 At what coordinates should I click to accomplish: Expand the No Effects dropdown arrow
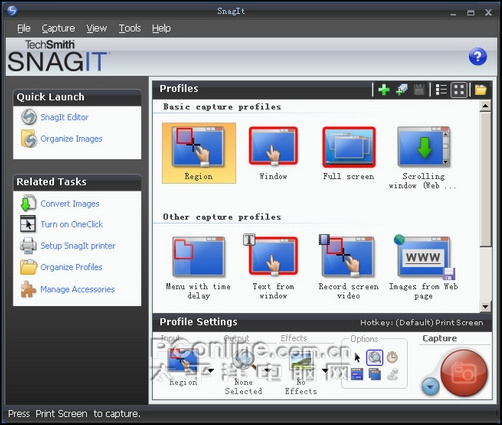[325, 371]
